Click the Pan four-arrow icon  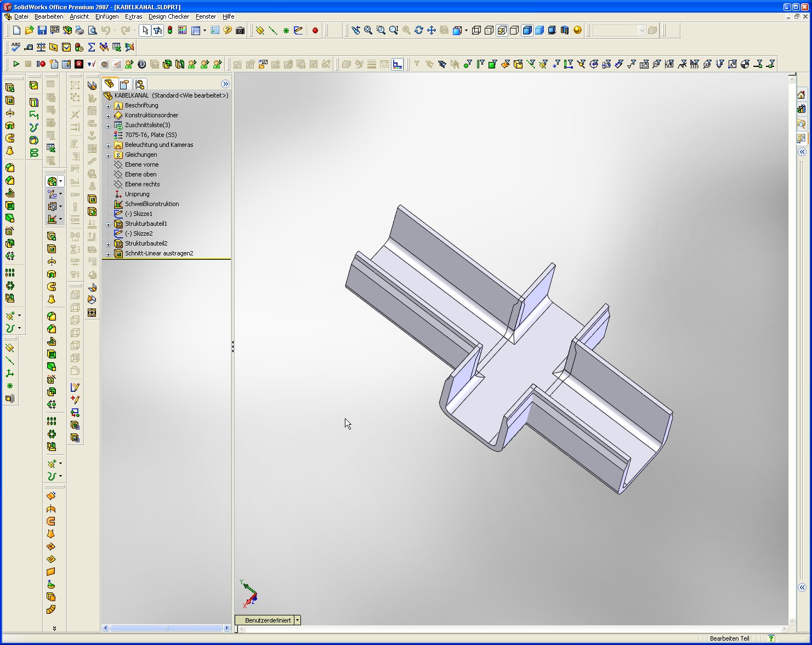[431, 31]
